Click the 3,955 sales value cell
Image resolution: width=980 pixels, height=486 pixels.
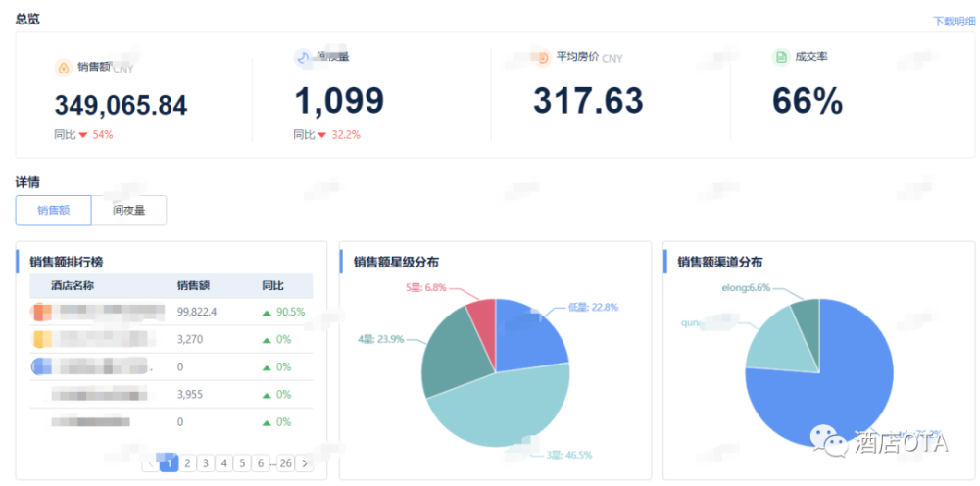click(190, 394)
